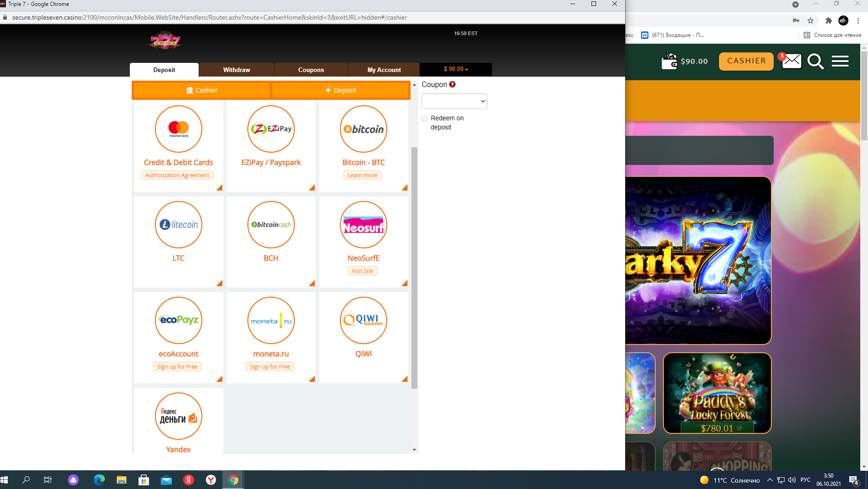868x489 pixels.
Task: Click the Credit & Debit Cards label
Action: click(x=179, y=162)
